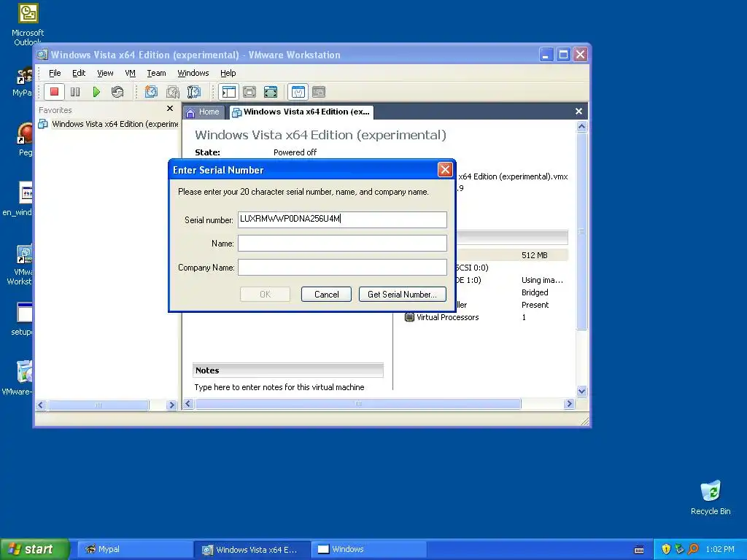Click summary horizontal scrollbar right arrow
The image size is (747, 560).
[x=569, y=404]
